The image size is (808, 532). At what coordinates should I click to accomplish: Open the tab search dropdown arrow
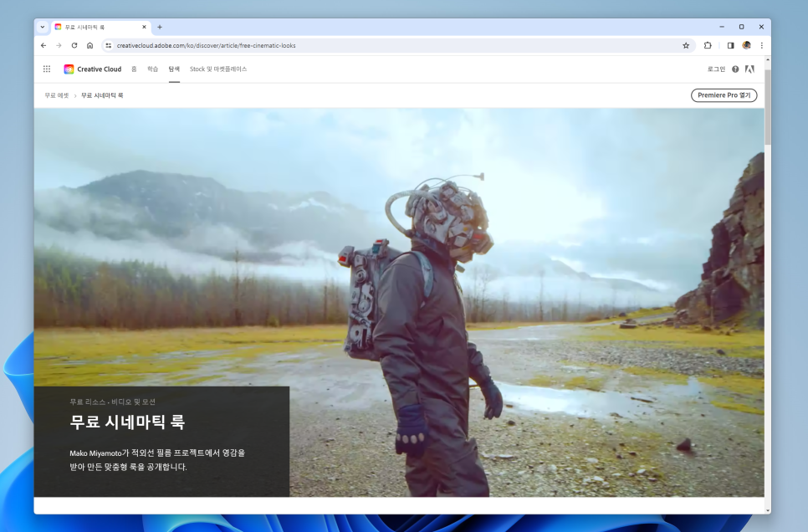coord(43,27)
